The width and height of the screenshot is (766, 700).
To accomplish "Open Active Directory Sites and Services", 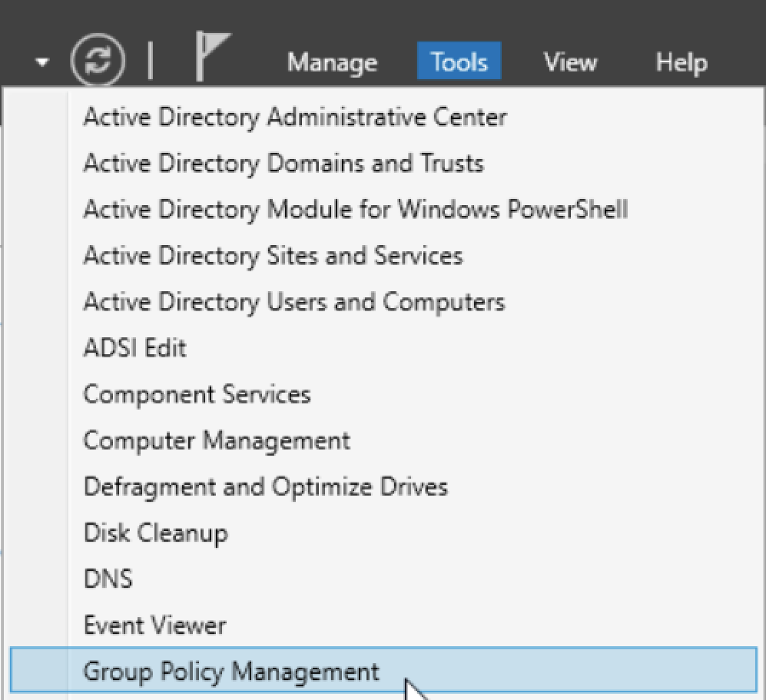I will tap(383, 255).
